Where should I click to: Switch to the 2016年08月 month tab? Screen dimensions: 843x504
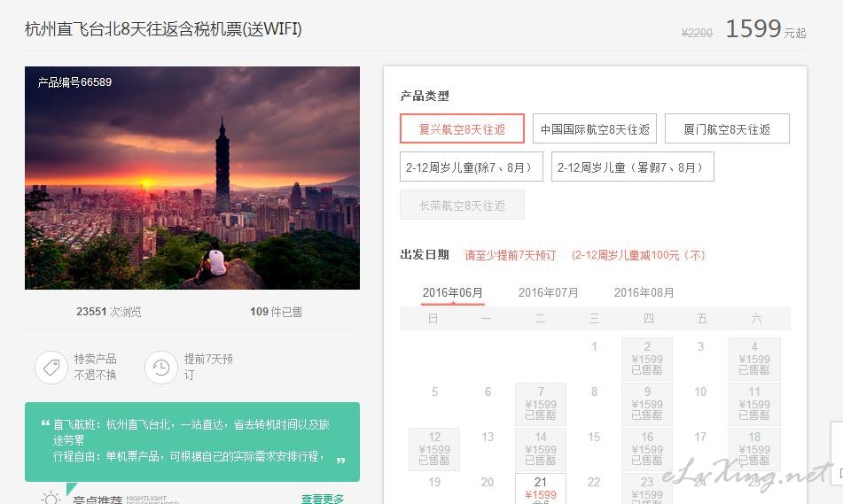[644, 293]
